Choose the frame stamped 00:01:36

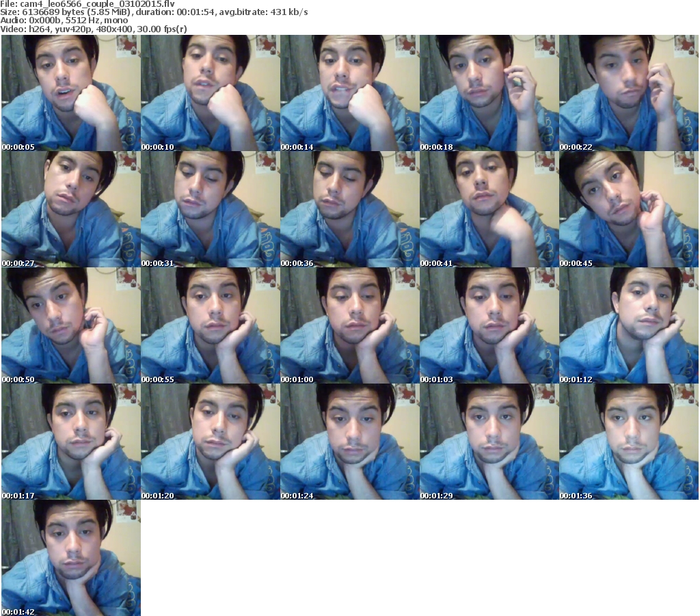tap(629, 442)
